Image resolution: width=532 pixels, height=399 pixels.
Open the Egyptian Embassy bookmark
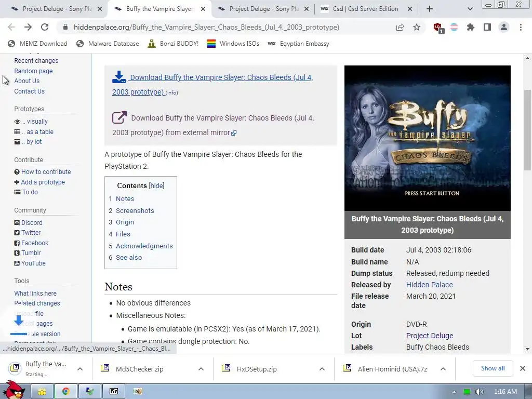pos(298,44)
